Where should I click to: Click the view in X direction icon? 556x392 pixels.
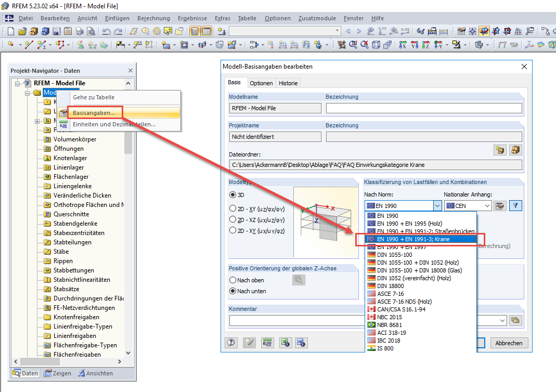coord(403,45)
